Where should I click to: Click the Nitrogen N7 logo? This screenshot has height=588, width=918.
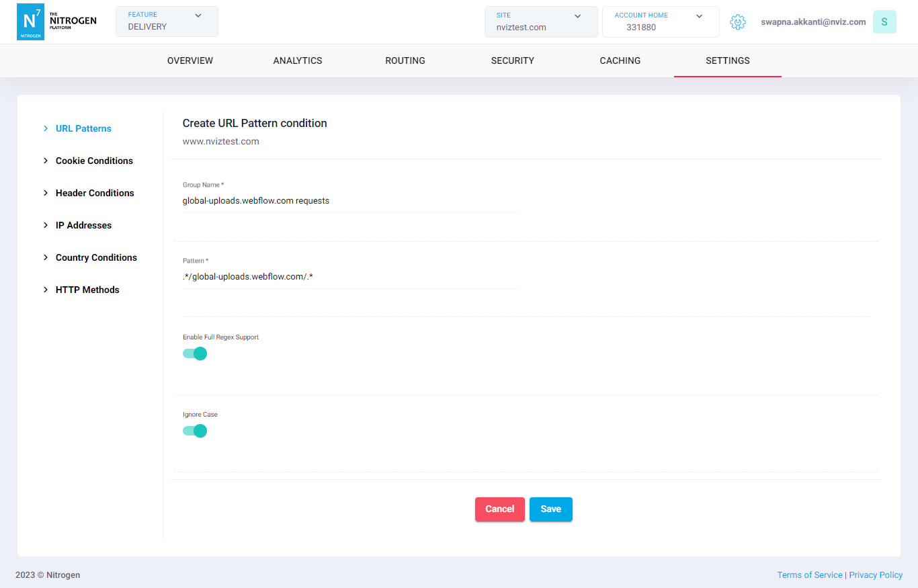[30, 22]
